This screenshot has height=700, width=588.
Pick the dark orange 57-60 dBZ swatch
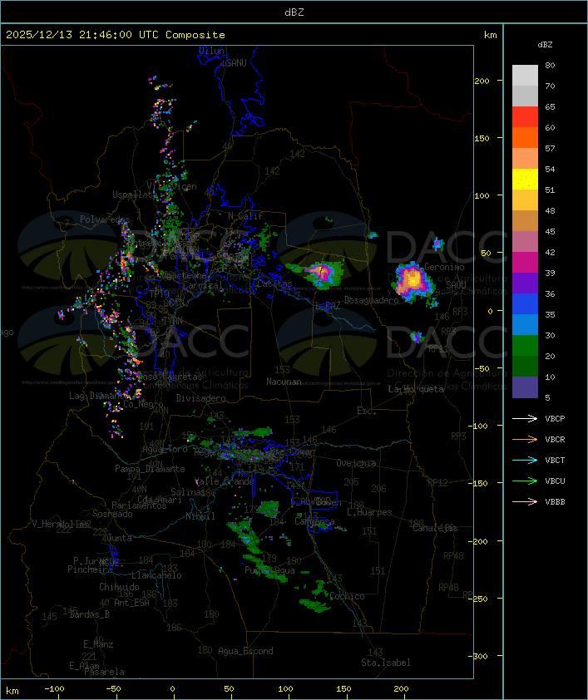[525, 137]
